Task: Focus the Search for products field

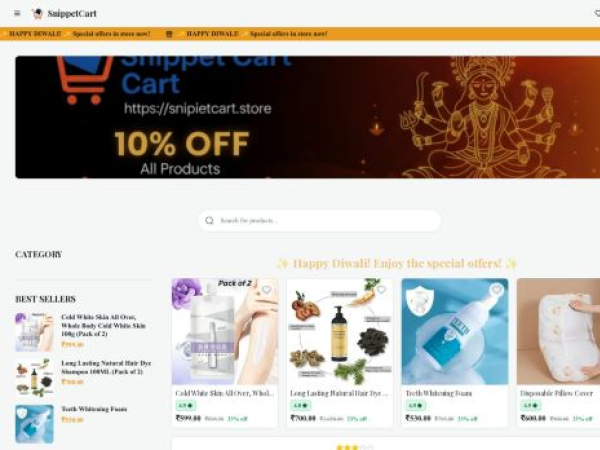Action: 320,220
